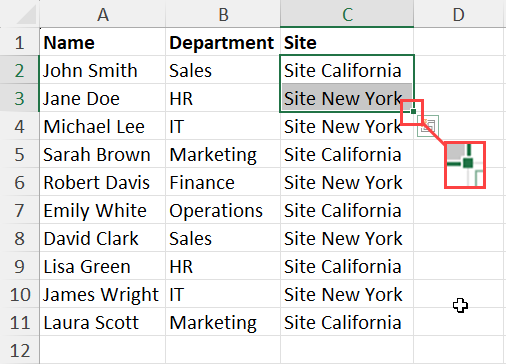506x364 pixels.
Task: Select row 5 header
Action: click(x=20, y=154)
